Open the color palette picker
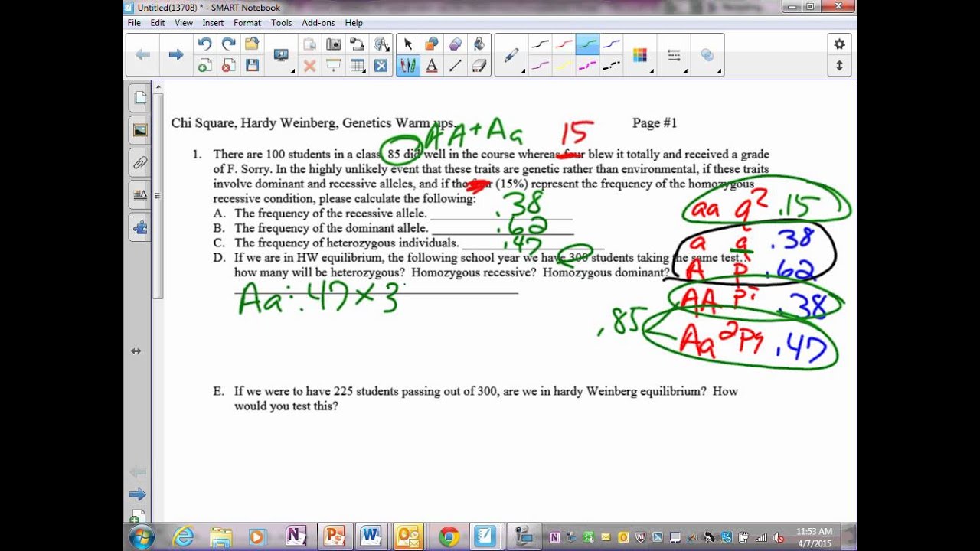The height and width of the screenshot is (551, 980). [640, 55]
